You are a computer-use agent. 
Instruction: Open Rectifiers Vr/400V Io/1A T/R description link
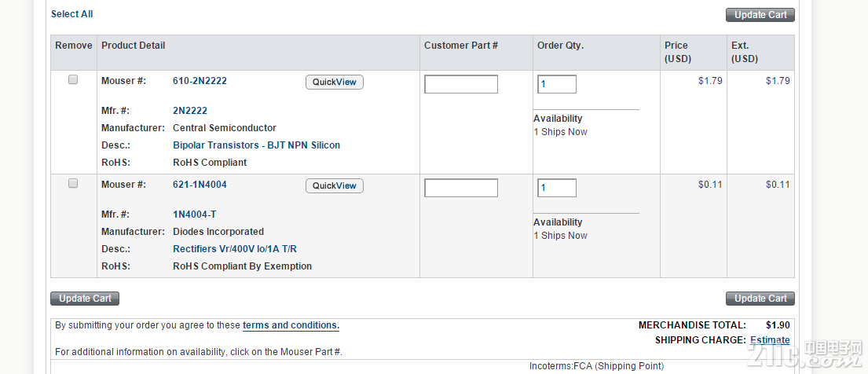(x=234, y=249)
